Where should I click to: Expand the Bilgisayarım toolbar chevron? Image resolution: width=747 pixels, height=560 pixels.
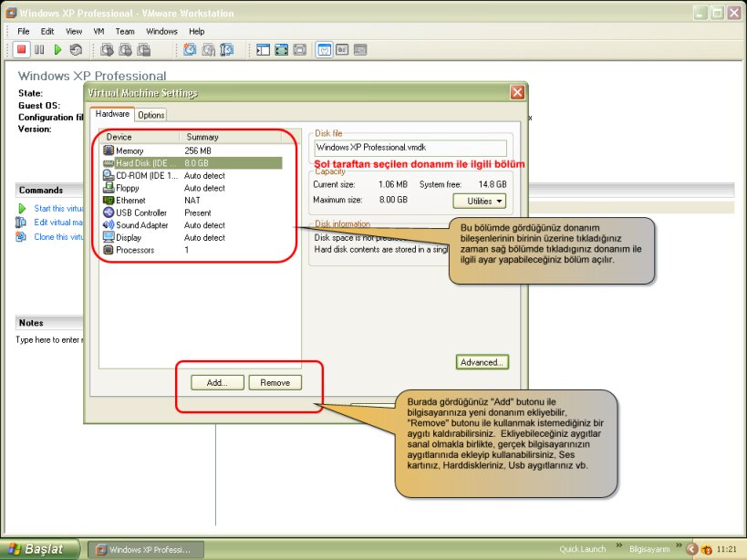pos(679,545)
